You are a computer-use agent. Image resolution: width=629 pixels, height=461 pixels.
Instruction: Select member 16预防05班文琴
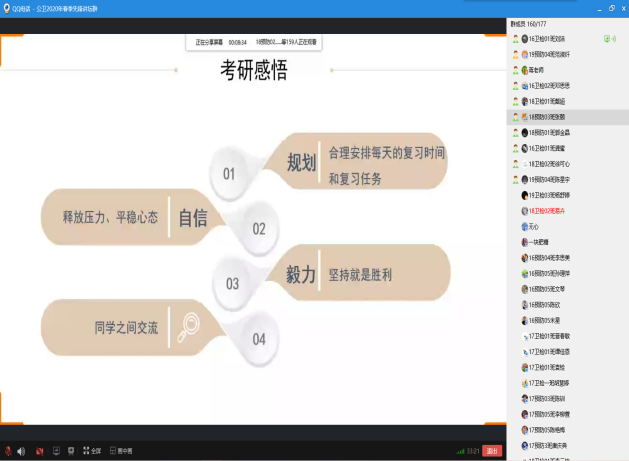(568, 289)
